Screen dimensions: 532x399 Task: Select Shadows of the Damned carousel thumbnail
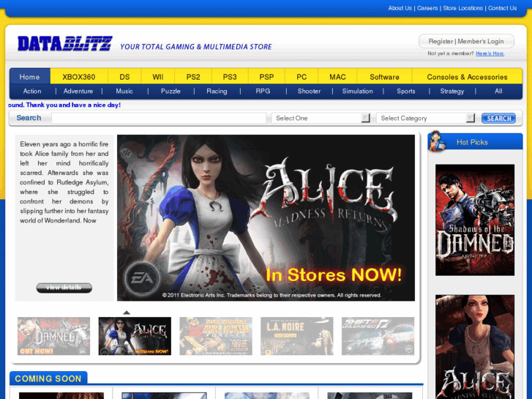tap(53, 336)
